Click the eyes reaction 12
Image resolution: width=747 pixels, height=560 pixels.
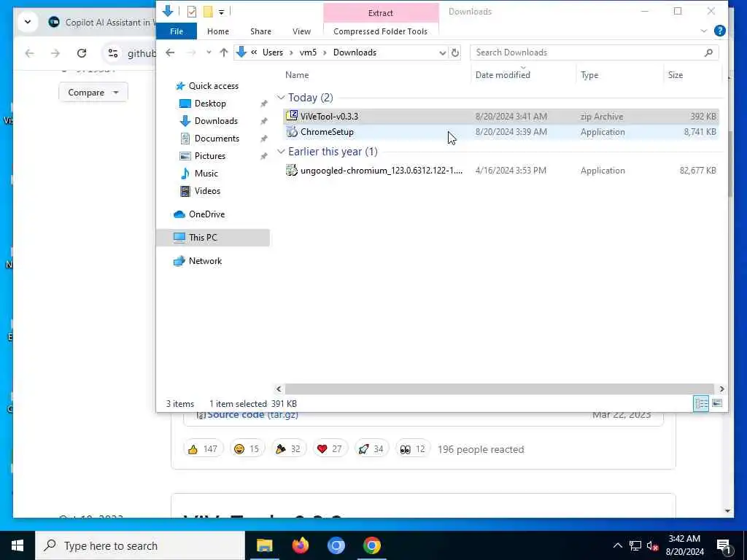[x=413, y=449]
